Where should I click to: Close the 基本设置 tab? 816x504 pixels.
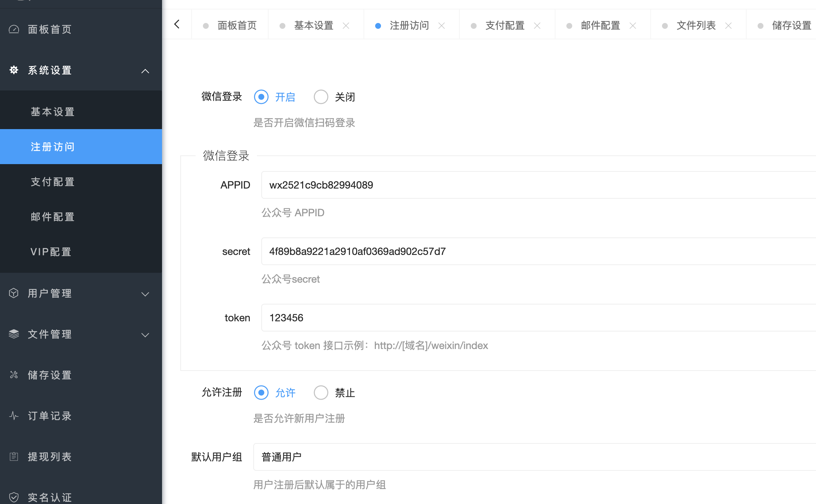(x=346, y=26)
